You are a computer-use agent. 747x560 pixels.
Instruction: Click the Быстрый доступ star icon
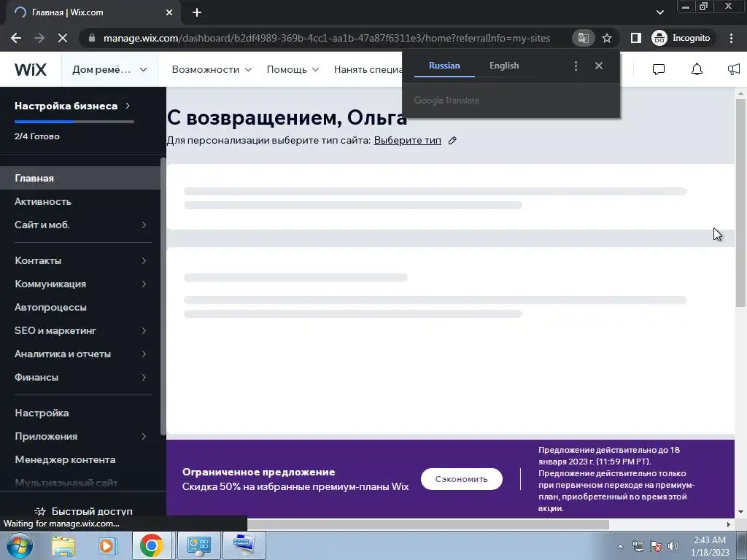coord(40,511)
